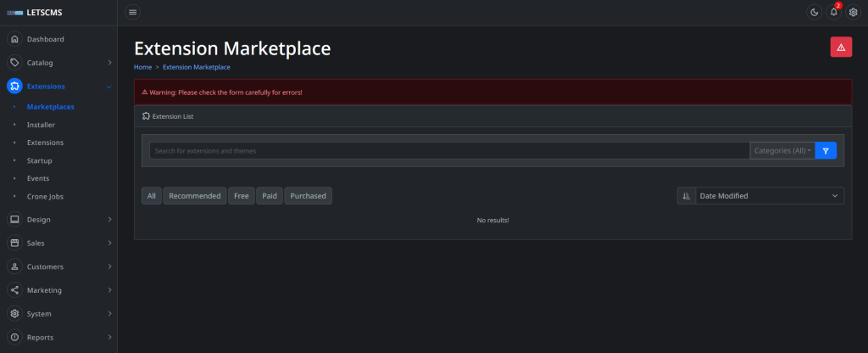
Task: Open the notifications bell
Action: tap(834, 12)
